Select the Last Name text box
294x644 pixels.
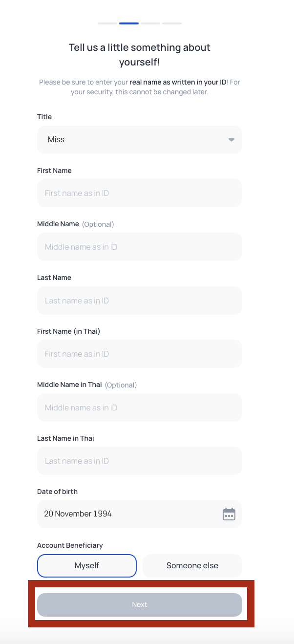140,301
